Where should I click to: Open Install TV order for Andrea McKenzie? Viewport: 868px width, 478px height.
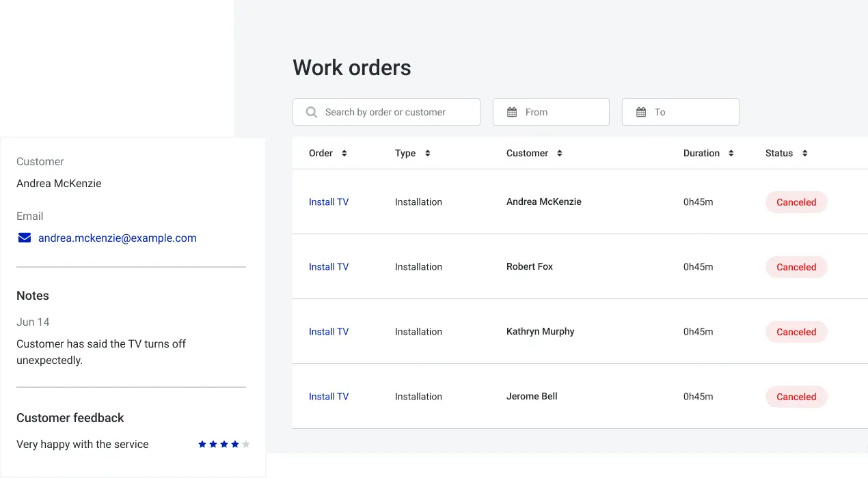tap(328, 201)
